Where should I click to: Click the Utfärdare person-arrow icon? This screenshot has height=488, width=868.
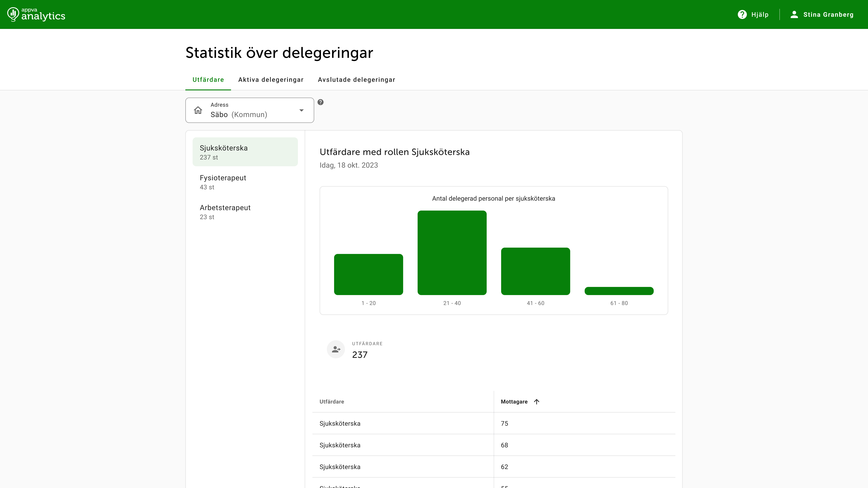click(x=336, y=349)
